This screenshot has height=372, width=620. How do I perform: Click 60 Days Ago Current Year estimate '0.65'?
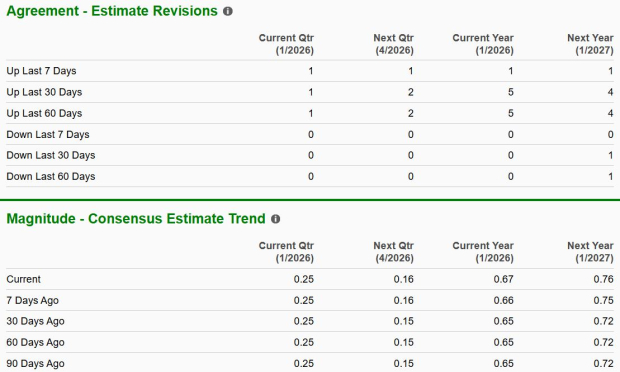(x=504, y=342)
